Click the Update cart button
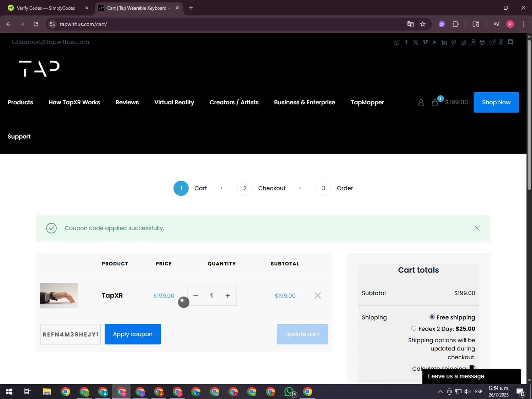This screenshot has height=399, width=532. coord(302,334)
